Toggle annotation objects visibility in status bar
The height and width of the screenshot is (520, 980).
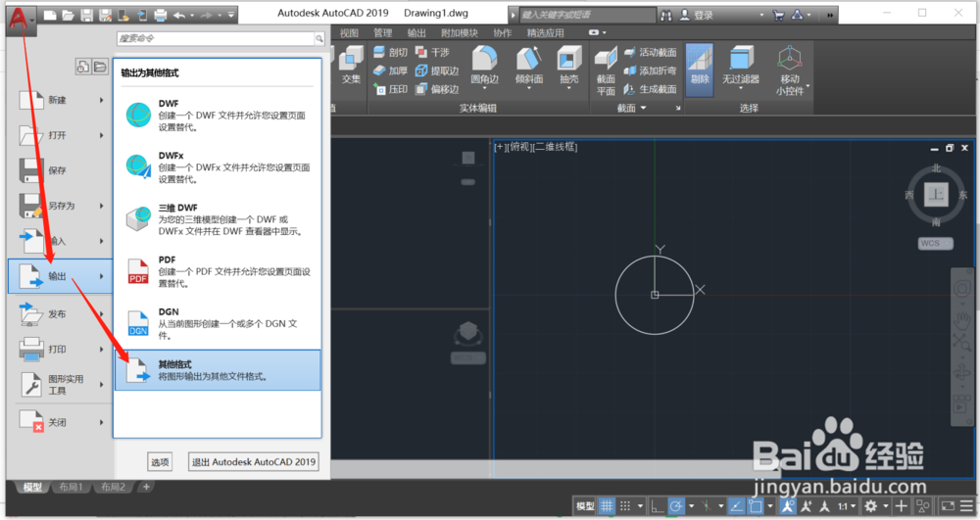[x=788, y=506]
